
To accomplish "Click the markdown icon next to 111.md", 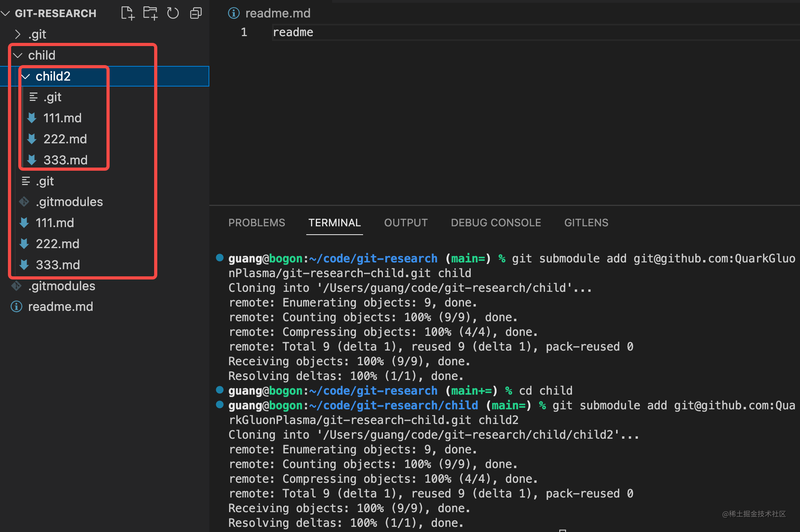I will pyautogui.click(x=32, y=118).
